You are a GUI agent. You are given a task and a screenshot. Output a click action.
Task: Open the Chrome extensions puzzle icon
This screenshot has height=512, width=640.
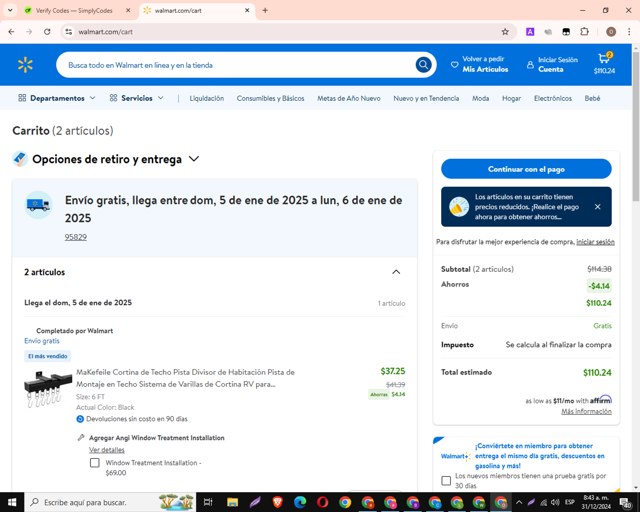tap(584, 32)
